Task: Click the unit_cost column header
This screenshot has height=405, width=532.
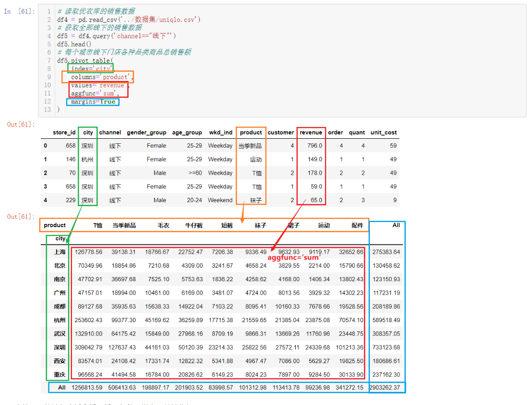Action: point(384,133)
